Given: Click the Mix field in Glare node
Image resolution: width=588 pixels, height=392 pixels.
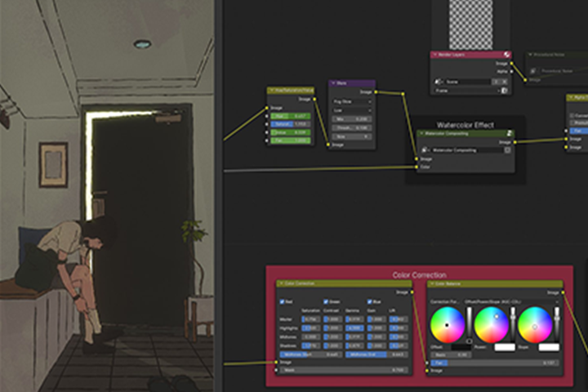Looking at the screenshot, I should pos(352,119).
